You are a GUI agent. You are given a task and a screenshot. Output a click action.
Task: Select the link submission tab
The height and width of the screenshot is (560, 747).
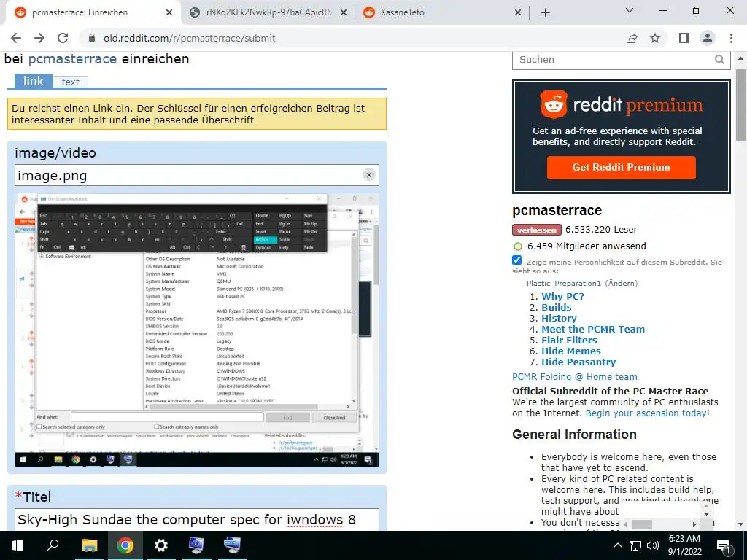(34, 81)
